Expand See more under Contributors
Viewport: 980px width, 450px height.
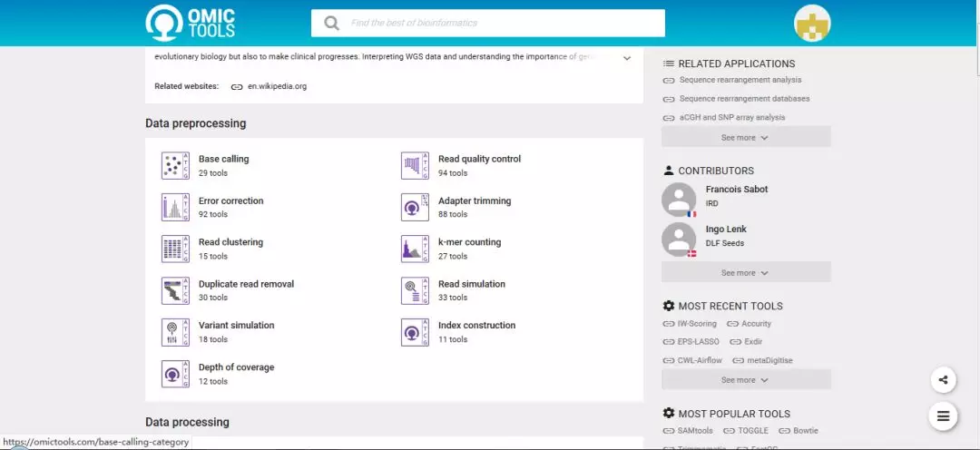click(x=746, y=272)
